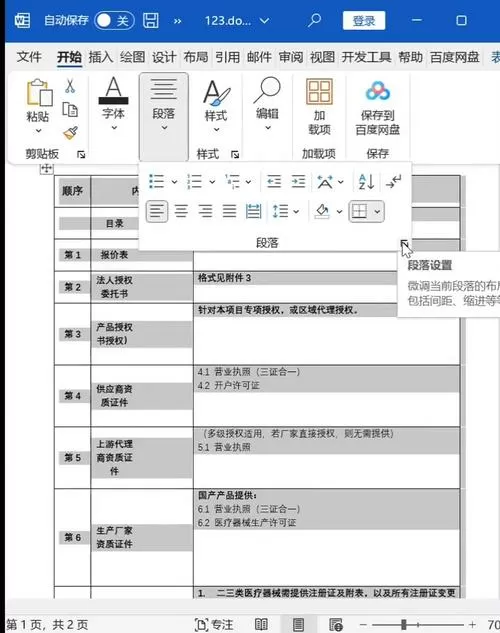This screenshot has width=500, height=633.
Task: Switch to Print Layout view icon
Action: [298, 625]
